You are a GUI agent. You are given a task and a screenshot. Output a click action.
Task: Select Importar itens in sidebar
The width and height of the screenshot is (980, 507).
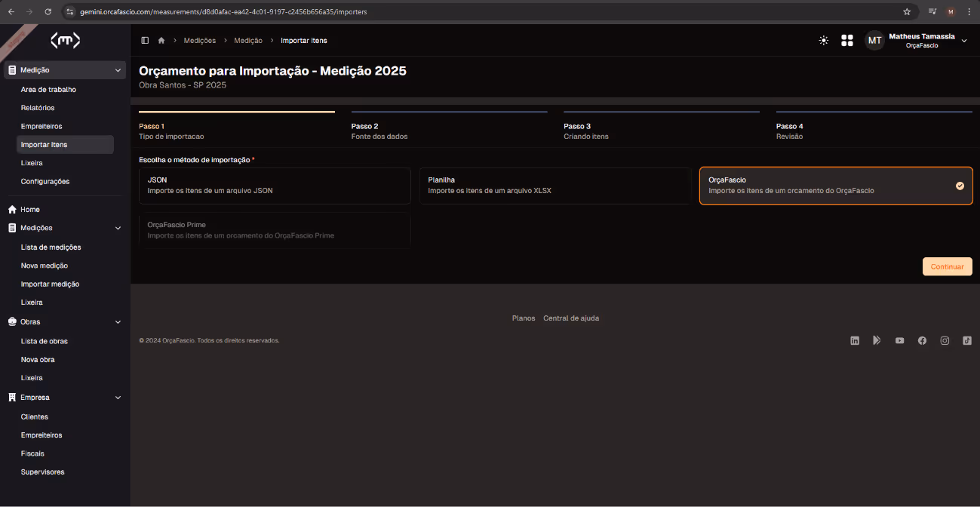pos(65,145)
